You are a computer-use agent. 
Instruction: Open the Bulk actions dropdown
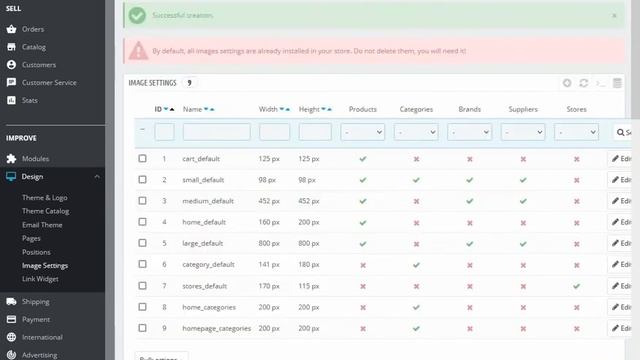[161, 356]
